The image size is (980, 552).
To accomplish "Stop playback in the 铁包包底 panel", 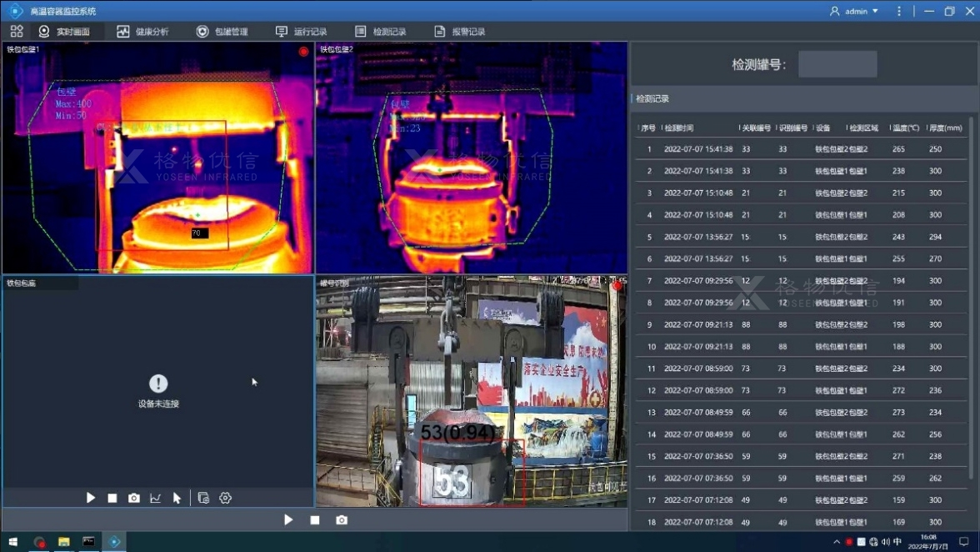I will pos(112,498).
